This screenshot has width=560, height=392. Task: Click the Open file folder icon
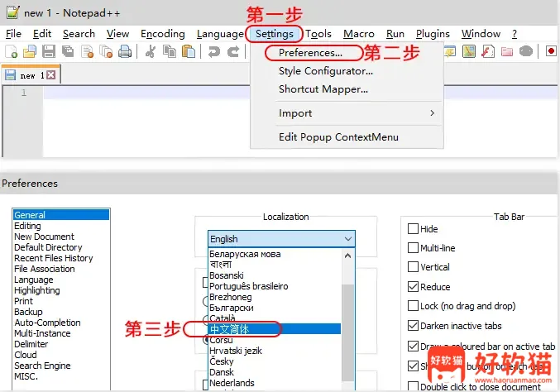click(30, 51)
